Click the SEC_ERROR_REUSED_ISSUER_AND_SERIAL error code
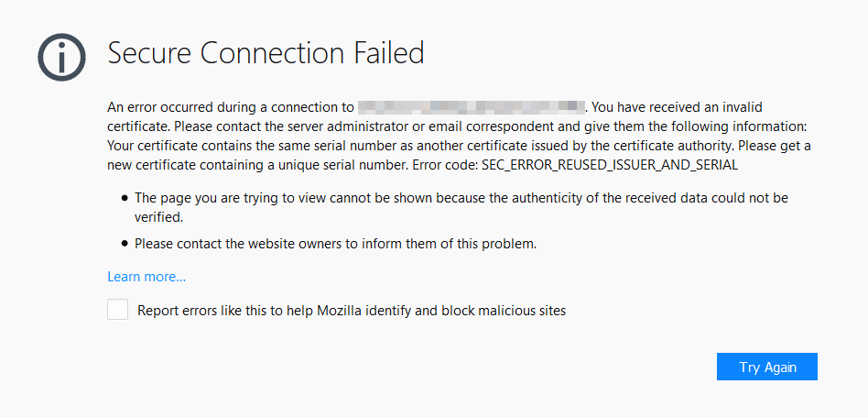Image resolution: width=868 pixels, height=417 pixels. 610,165
